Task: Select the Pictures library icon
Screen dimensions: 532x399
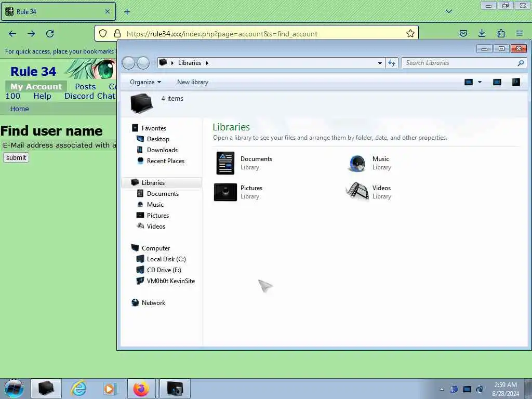Action: (225, 192)
